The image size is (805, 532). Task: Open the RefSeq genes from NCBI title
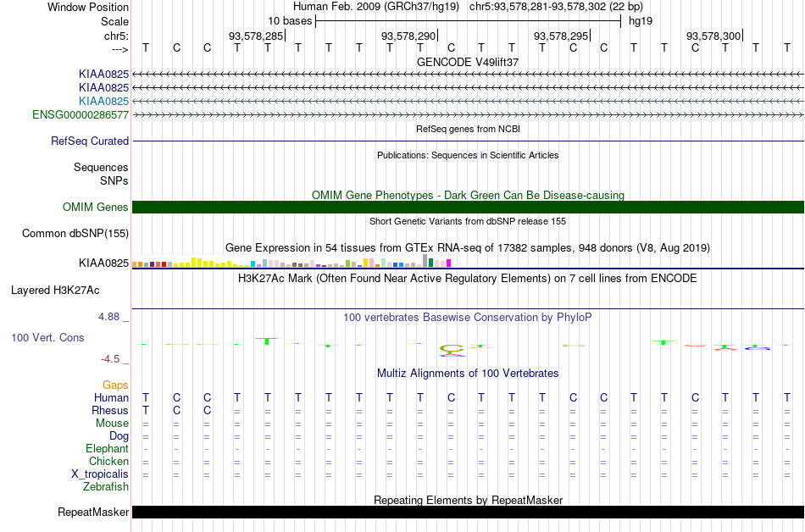[x=468, y=129]
